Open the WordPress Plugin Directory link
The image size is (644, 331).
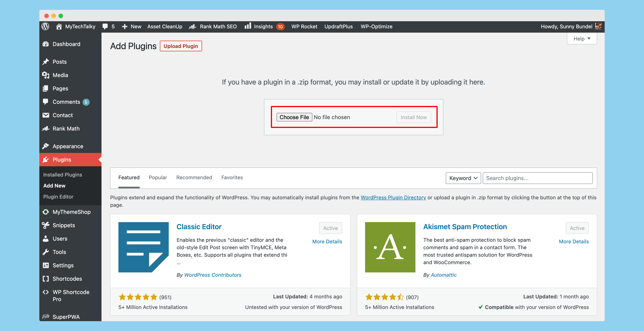click(393, 197)
